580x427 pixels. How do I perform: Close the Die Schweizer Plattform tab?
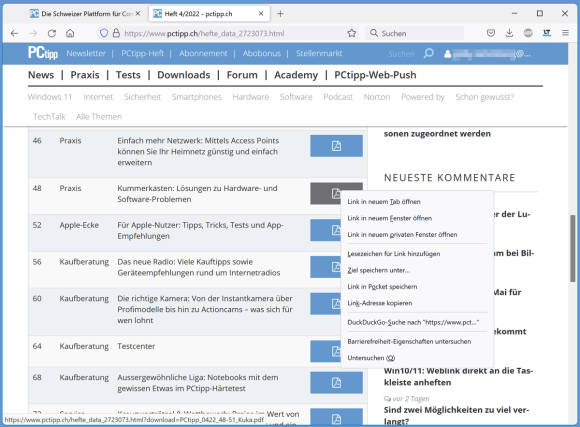pos(138,14)
